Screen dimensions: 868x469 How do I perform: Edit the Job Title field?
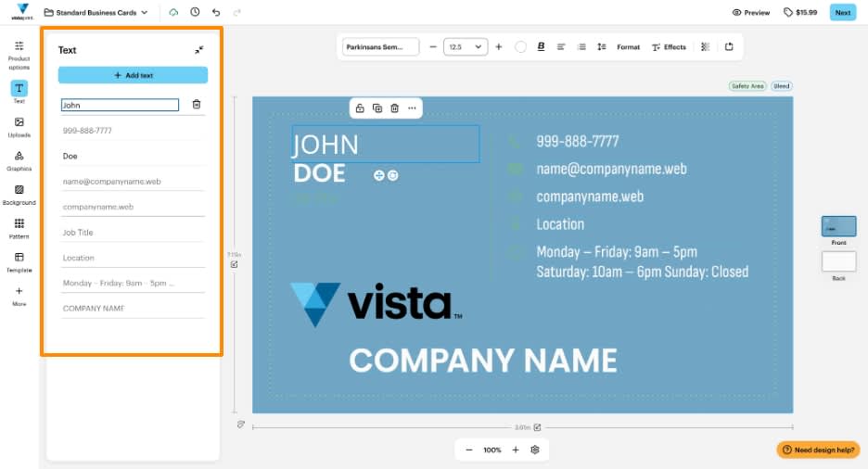(133, 233)
